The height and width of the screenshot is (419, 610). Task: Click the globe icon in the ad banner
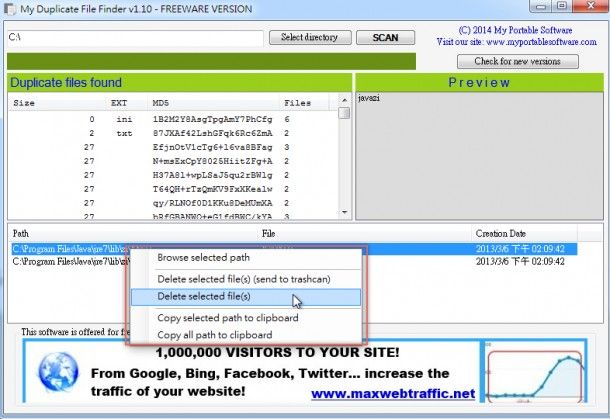point(58,372)
